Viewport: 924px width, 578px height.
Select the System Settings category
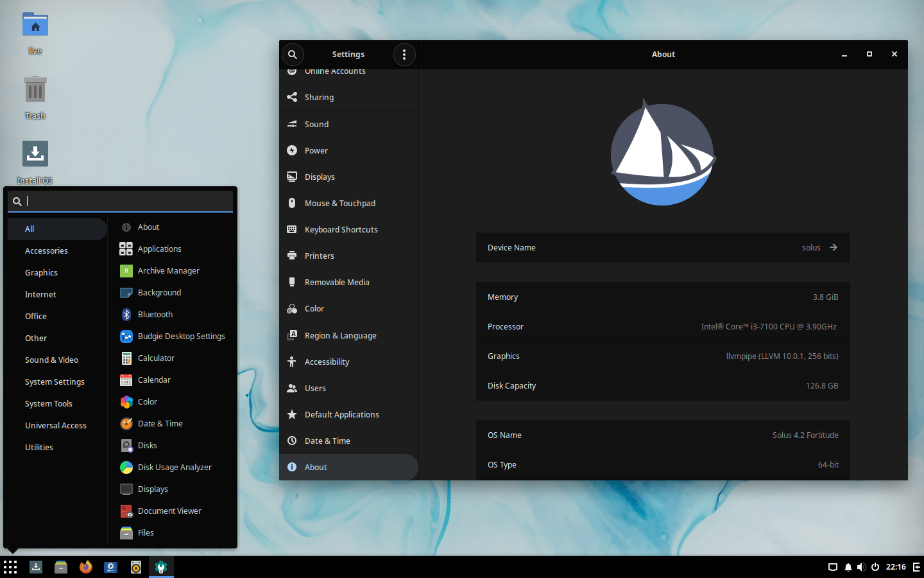click(x=57, y=382)
